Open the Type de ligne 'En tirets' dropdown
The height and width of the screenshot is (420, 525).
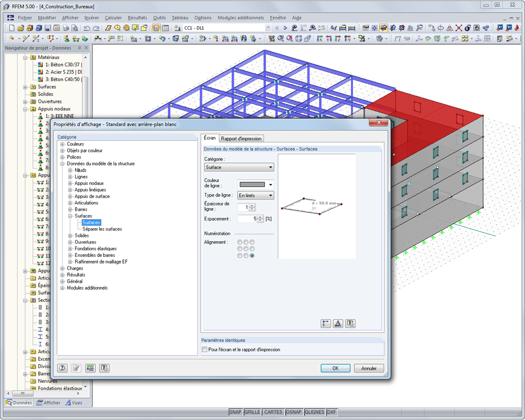(x=256, y=195)
